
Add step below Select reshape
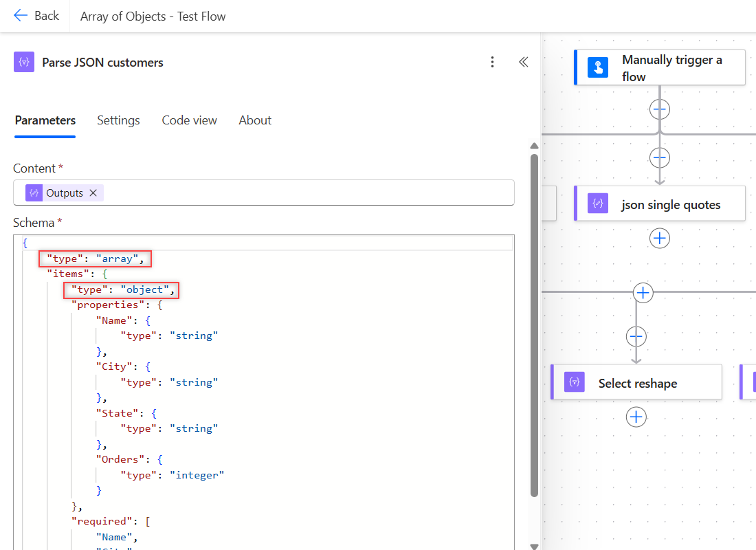point(636,417)
